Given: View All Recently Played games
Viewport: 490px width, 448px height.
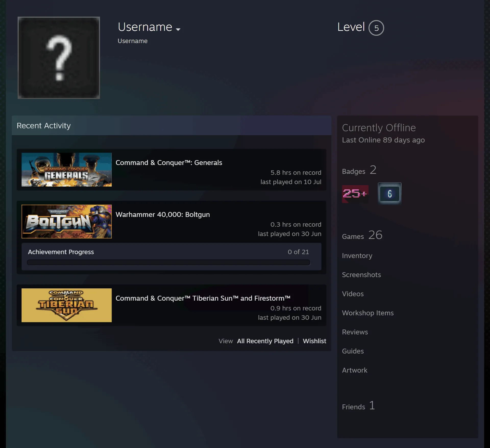Looking at the screenshot, I should click(265, 341).
